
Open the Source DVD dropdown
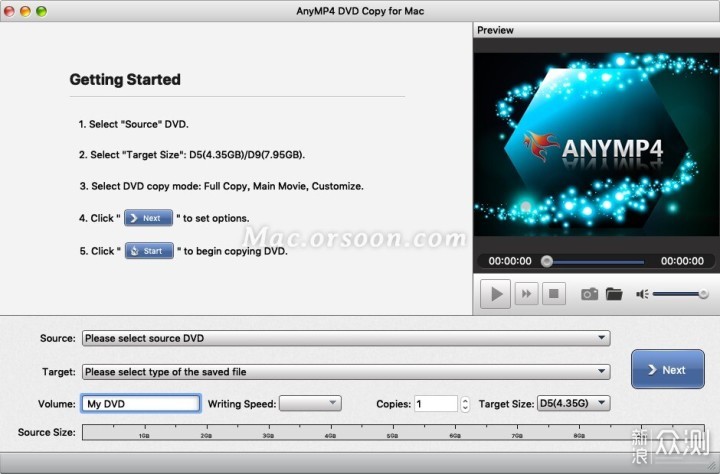346,339
